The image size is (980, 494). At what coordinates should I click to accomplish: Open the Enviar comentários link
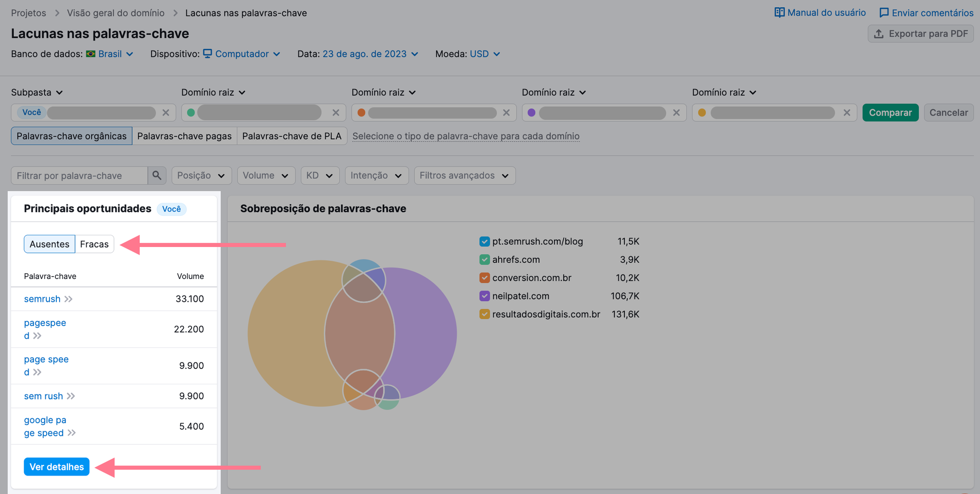926,13
